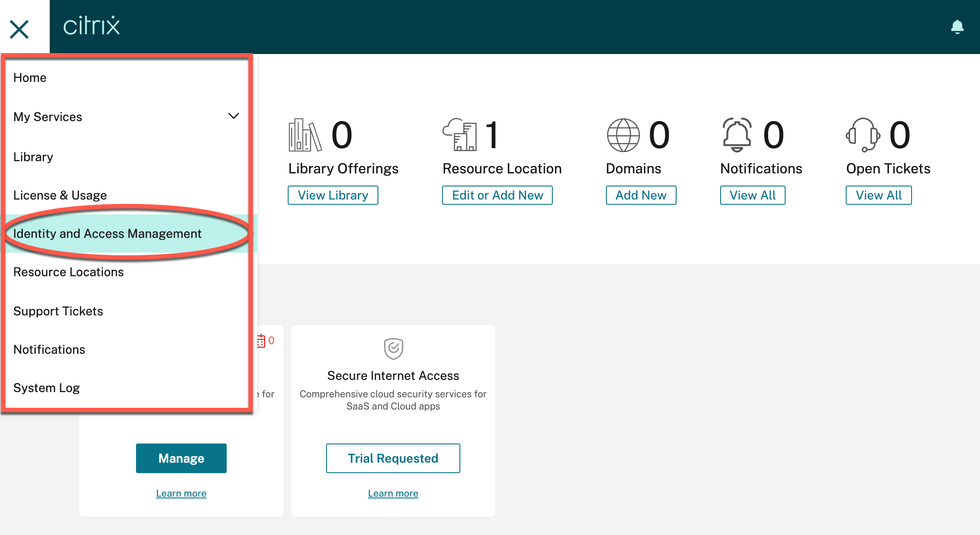The height and width of the screenshot is (535, 980).
Task: Click the red calendar icon on the service card
Action: click(x=261, y=341)
